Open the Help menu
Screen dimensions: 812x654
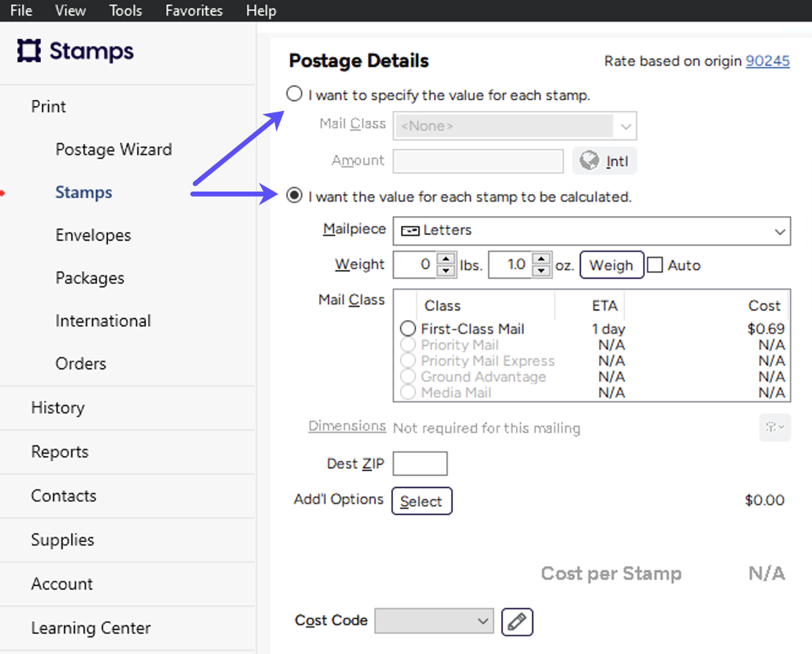point(261,10)
